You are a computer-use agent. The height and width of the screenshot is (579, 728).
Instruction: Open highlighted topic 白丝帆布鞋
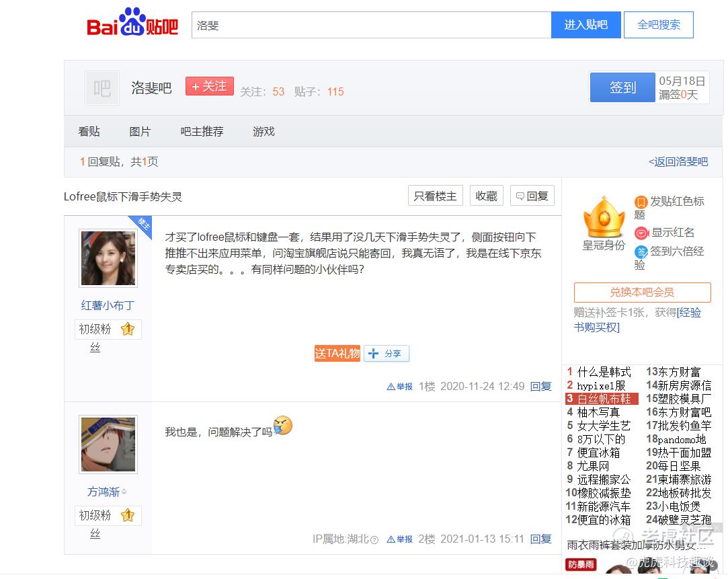(604, 399)
